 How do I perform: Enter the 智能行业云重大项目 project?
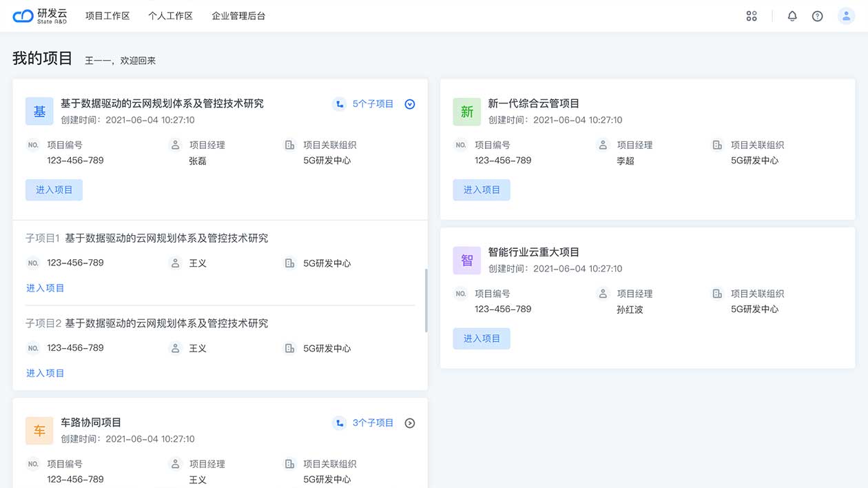(482, 339)
